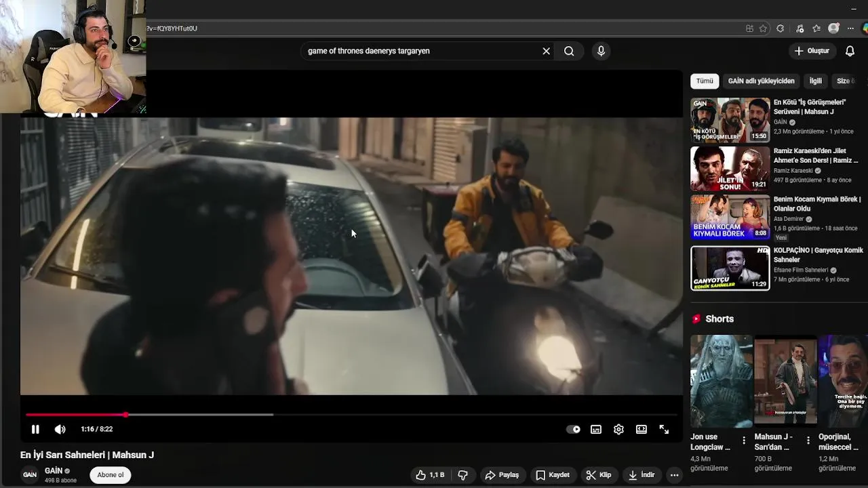Image resolution: width=868 pixels, height=488 pixels.
Task: Open the browser favorites list icon
Action: coord(816,28)
